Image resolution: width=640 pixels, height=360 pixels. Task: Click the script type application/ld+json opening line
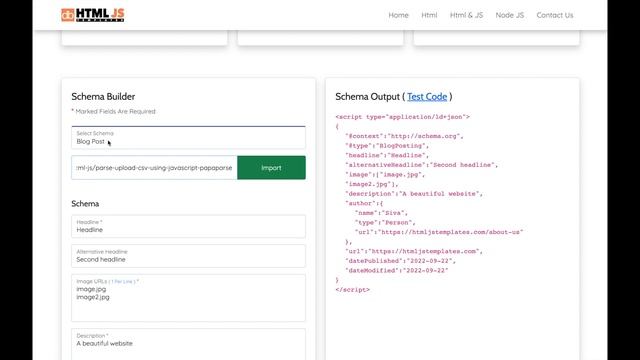click(402, 117)
